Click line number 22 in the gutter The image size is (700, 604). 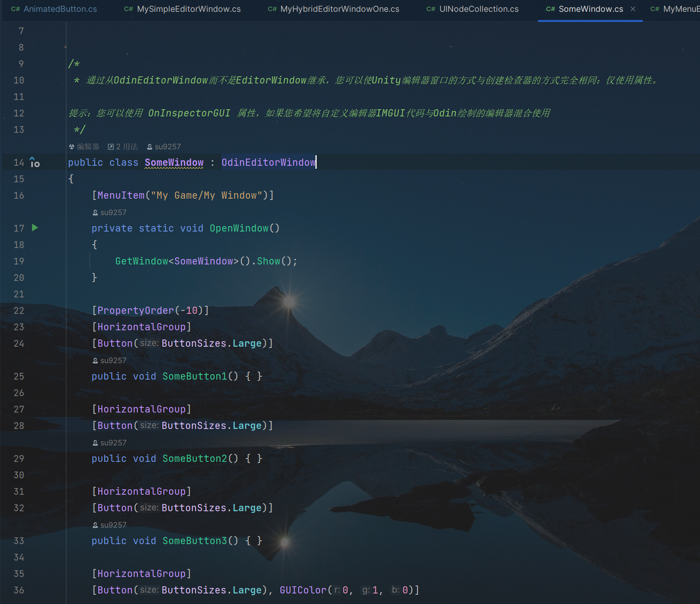click(19, 310)
